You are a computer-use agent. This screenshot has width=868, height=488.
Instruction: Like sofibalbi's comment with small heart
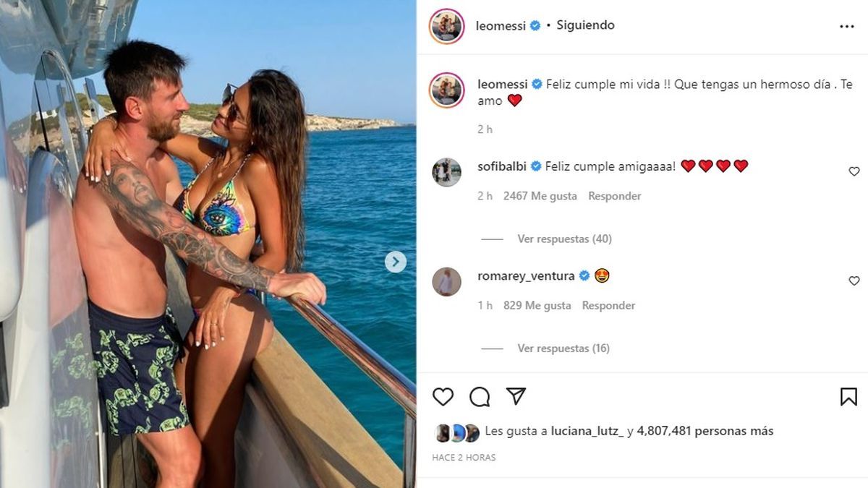(854, 171)
